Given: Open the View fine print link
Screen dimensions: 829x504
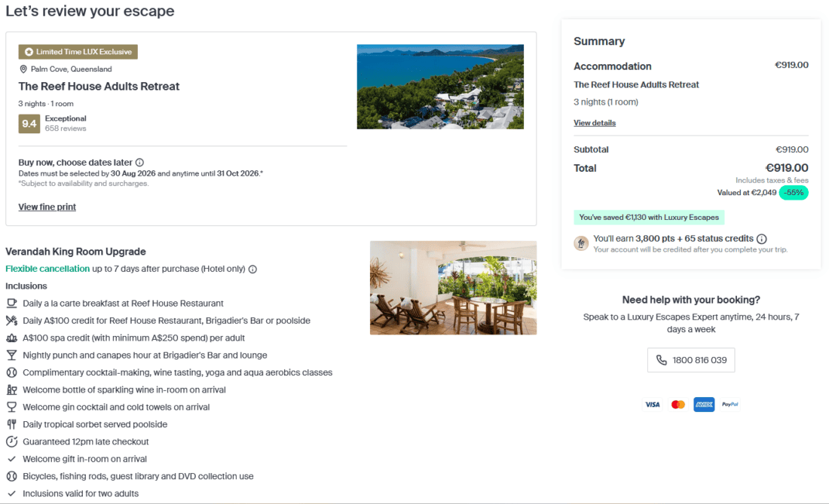Looking at the screenshot, I should [47, 207].
